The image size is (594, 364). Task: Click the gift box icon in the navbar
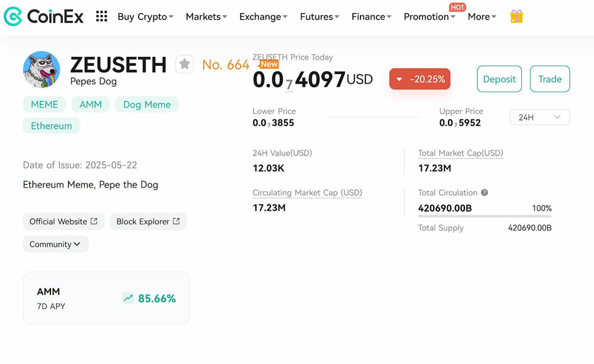[x=516, y=16]
